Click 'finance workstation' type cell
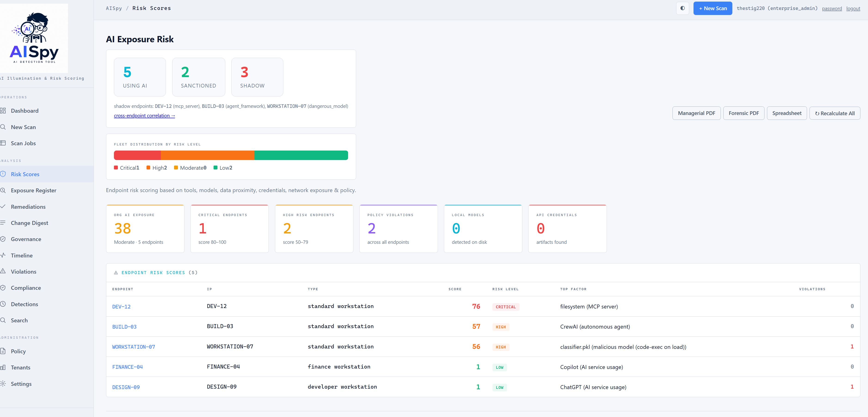The height and width of the screenshot is (417, 868). point(339,367)
